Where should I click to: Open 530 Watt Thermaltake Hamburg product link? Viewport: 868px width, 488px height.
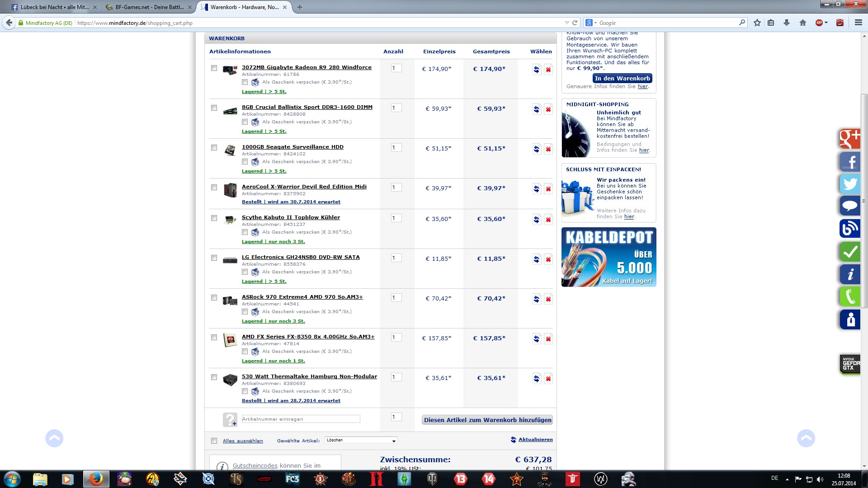309,376
